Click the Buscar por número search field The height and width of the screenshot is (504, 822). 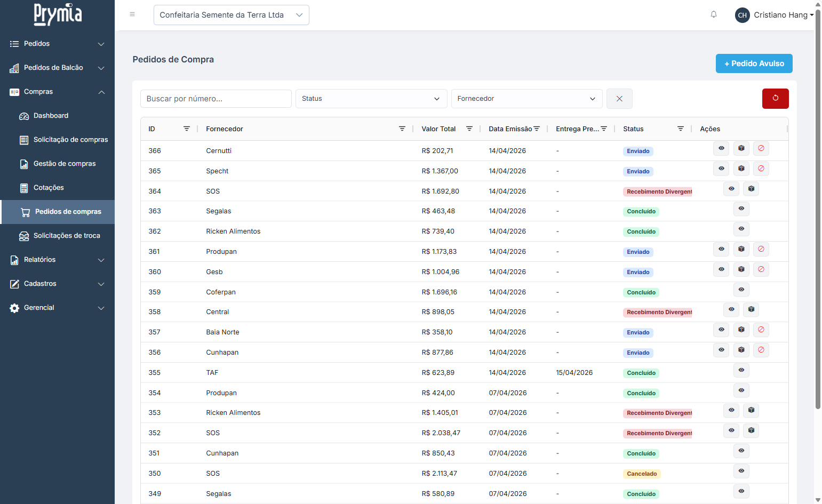216,99
